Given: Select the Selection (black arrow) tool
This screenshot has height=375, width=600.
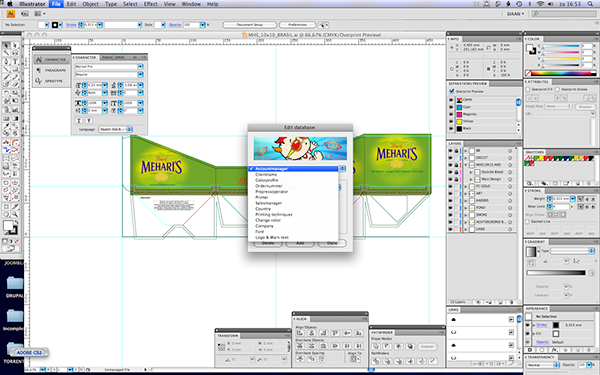Looking at the screenshot, I should coord(7,46).
